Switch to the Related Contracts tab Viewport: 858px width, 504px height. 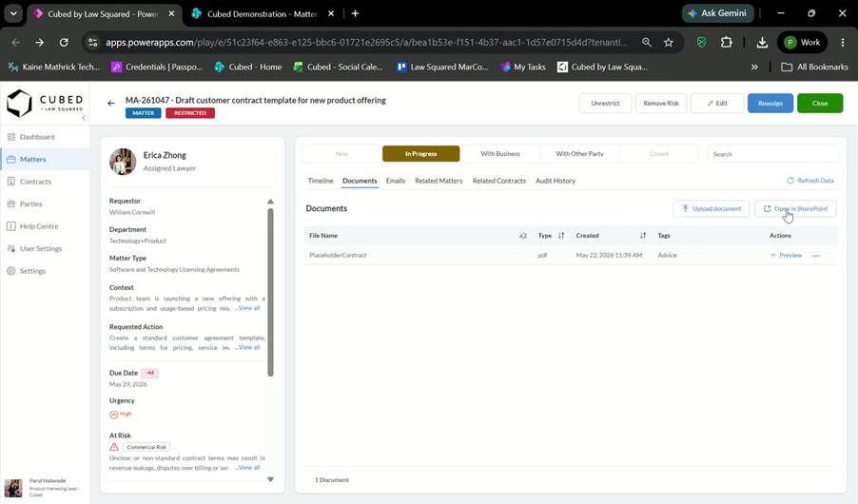pos(499,181)
